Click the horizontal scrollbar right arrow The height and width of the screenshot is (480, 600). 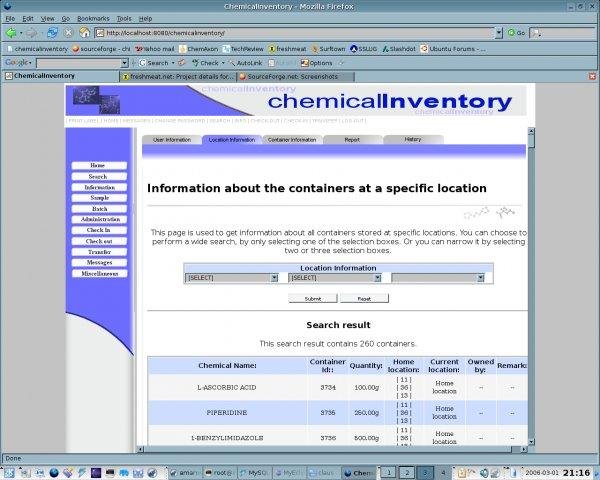point(524,449)
